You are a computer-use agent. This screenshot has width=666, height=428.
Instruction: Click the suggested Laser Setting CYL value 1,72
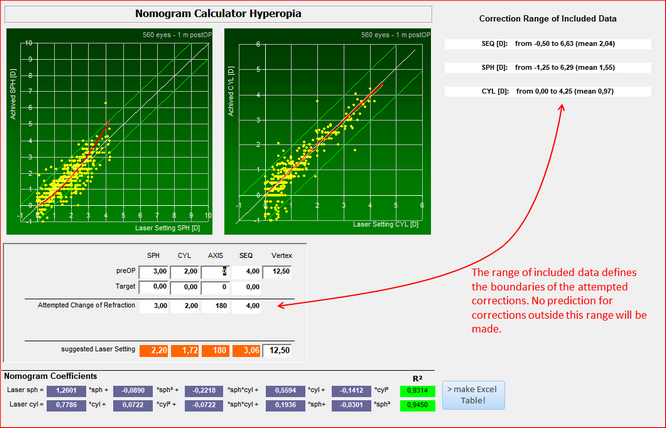[184, 350]
